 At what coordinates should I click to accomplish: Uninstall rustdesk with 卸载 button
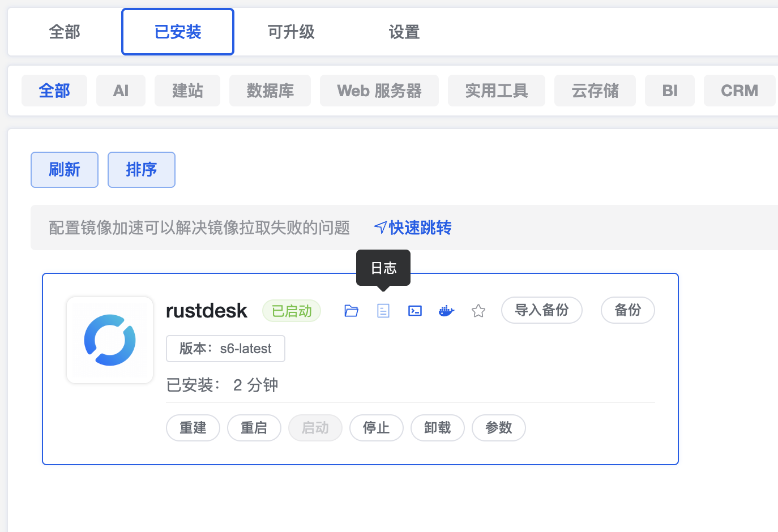point(438,428)
